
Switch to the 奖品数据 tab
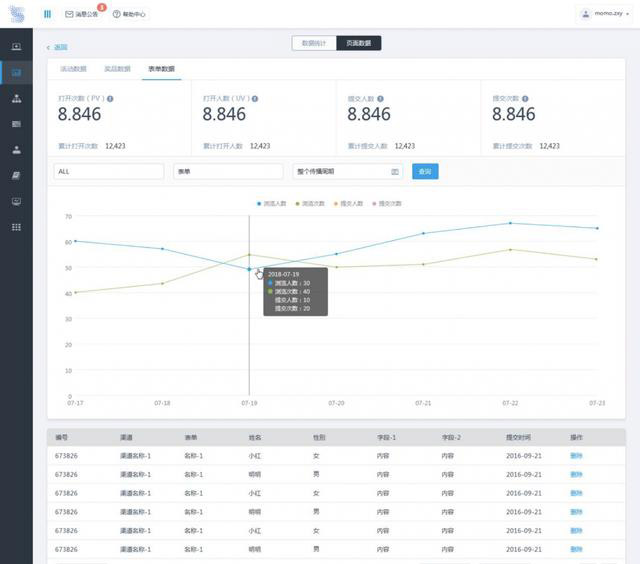pyautogui.click(x=117, y=69)
